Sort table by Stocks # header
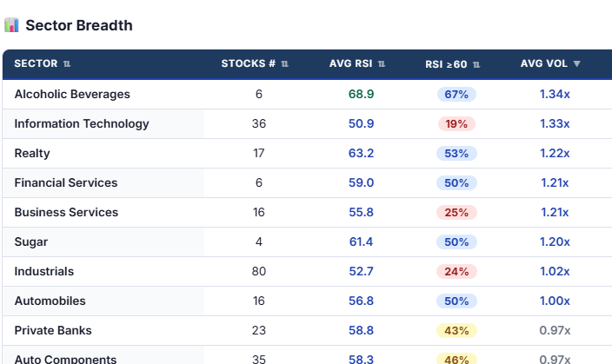Screen dimensions: 612x364 click(249, 63)
